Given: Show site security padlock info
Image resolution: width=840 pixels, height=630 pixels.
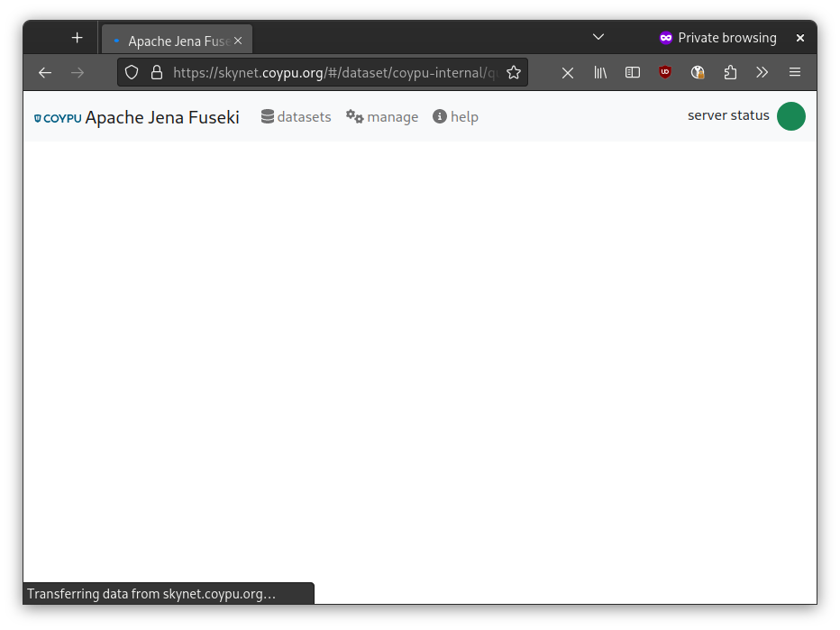Looking at the screenshot, I should (157, 72).
